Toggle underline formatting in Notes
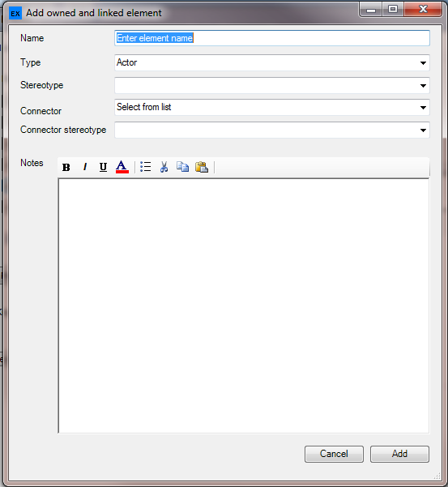The height and width of the screenshot is (487, 448). click(x=103, y=167)
